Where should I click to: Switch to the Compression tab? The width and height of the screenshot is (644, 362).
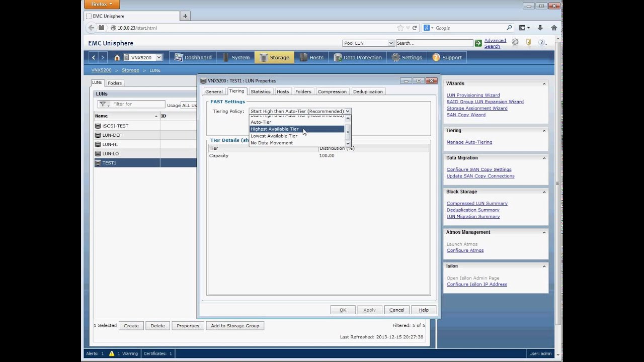pyautogui.click(x=332, y=92)
